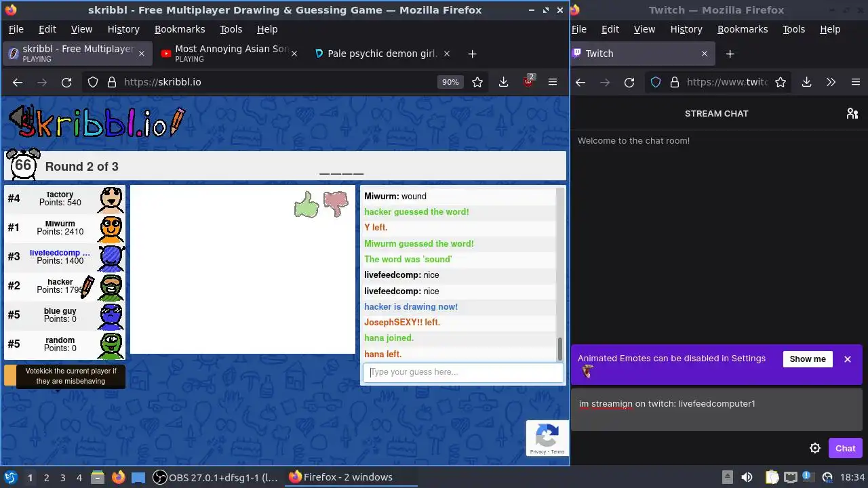The height and width of the screenshot is (488, 868).
Task: Go back in Twitch window
Action: tap(580, 82)
